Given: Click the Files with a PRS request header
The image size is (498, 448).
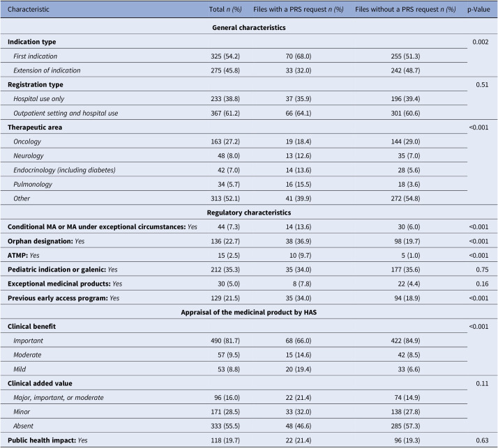Looking at the screenshot, I should (x=299, y=9).
